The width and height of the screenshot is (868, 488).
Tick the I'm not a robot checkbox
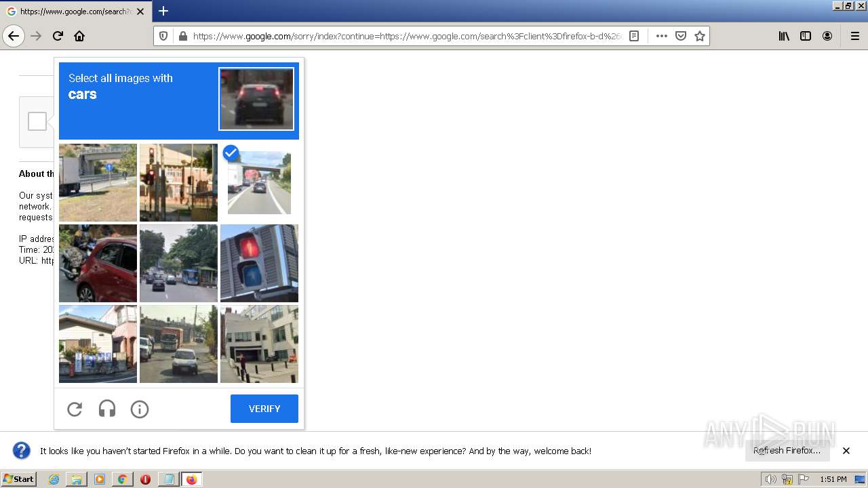tap(37, 121)
